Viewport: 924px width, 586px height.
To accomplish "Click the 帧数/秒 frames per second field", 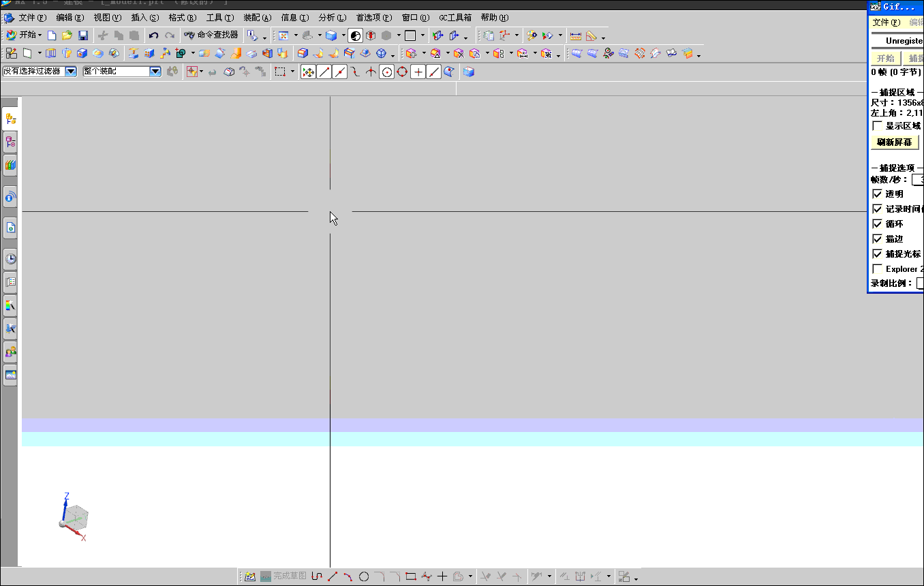I will point(918,180).
